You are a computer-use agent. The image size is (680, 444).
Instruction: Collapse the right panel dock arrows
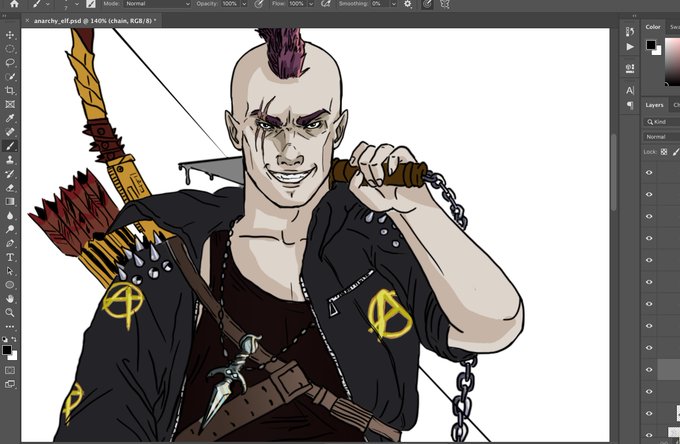634,16
